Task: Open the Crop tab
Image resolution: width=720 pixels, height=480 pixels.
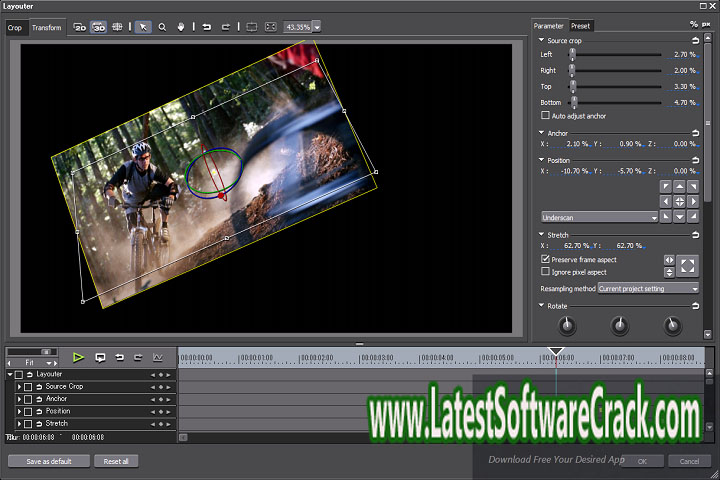Action: tap(15, 28)
